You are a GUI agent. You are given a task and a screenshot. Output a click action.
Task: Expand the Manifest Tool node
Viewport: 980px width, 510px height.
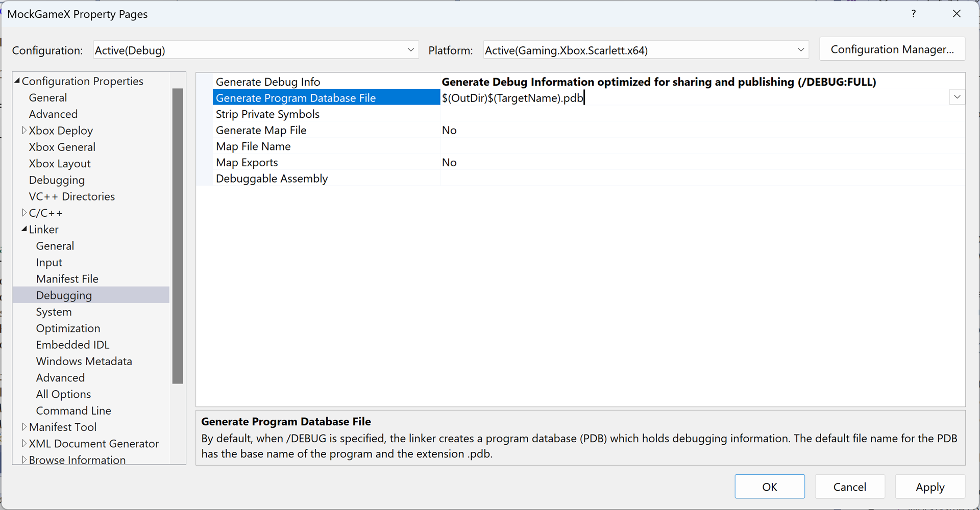coord(24,427)
